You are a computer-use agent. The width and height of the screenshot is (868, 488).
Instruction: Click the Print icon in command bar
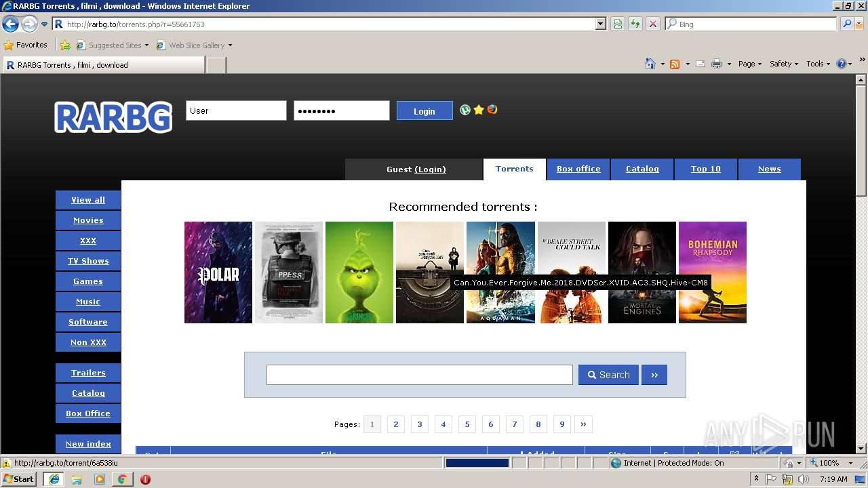[x=716, y=64]
